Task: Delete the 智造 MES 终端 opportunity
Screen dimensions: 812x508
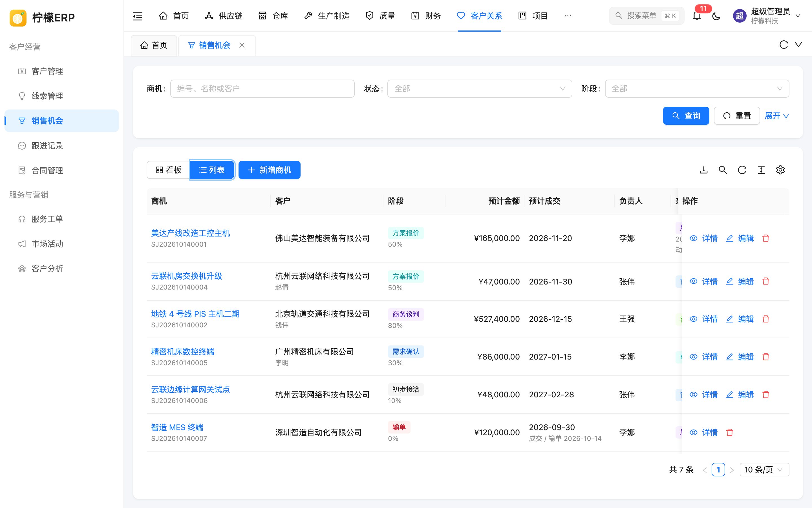Action: click(x=729, y=432)
